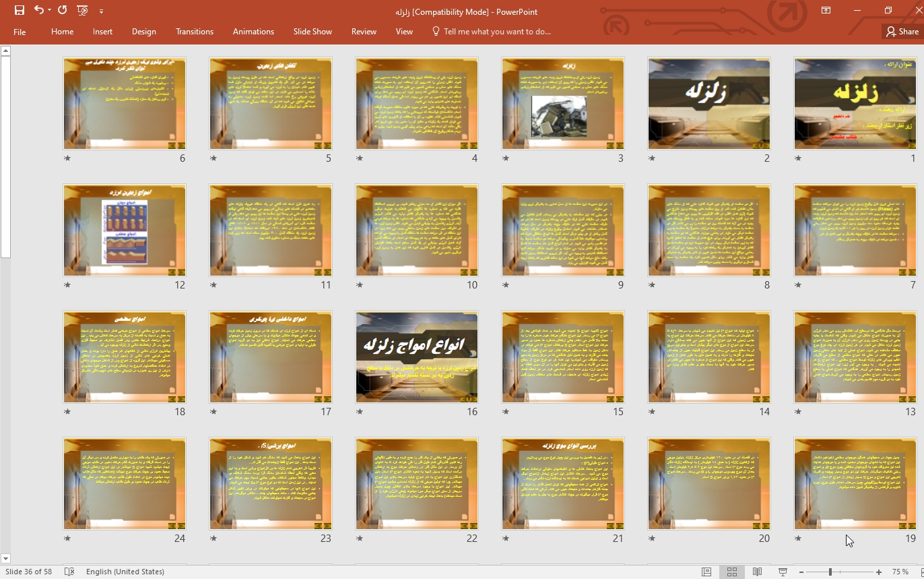This screenshot has height=579, width=924.
Task: Click the zoom in plus button
Action: (878, 572)
